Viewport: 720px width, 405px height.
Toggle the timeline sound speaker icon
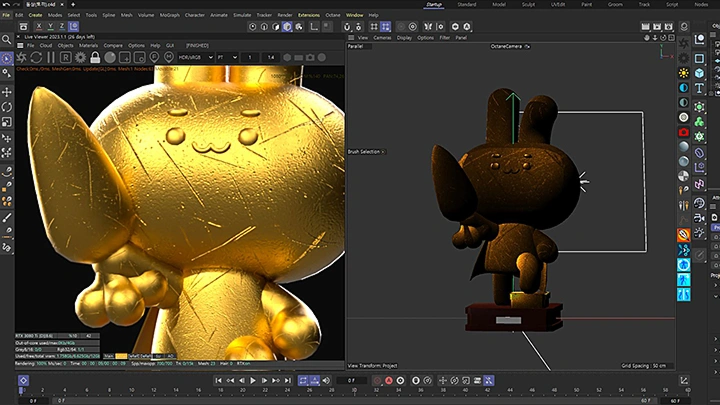point(326,380)
